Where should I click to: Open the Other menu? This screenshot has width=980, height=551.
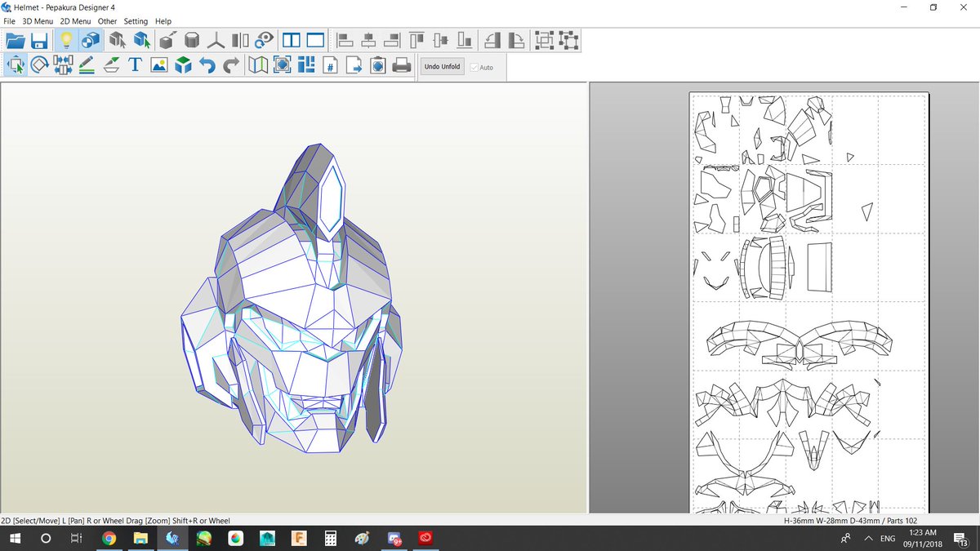107,21
